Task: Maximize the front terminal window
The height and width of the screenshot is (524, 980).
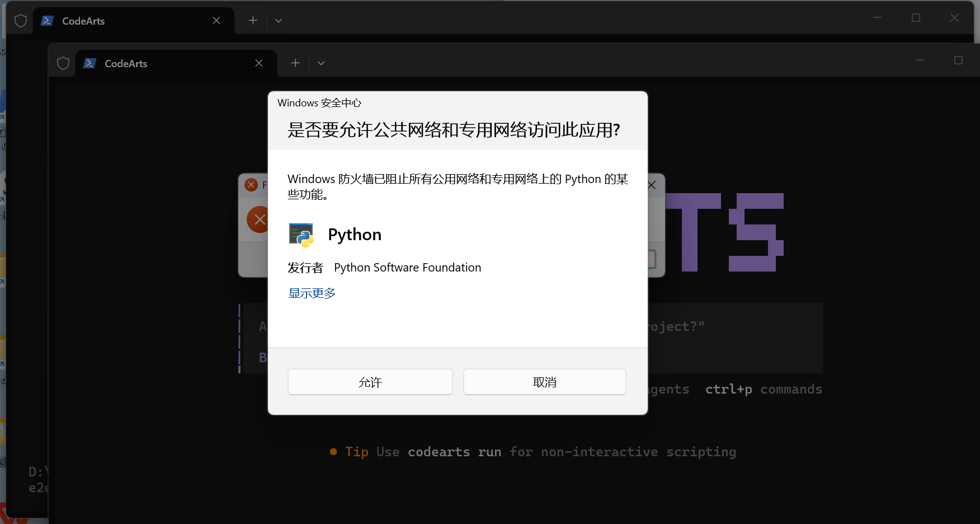Action: point(958,60)
